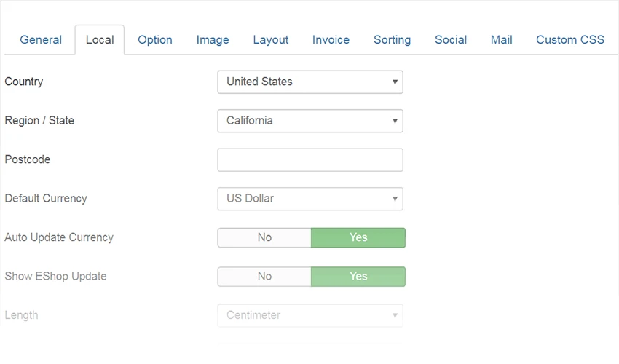This screenshot has height=364, width=619.
Task: Open the Option tab
Action: [x=154, y=40]
